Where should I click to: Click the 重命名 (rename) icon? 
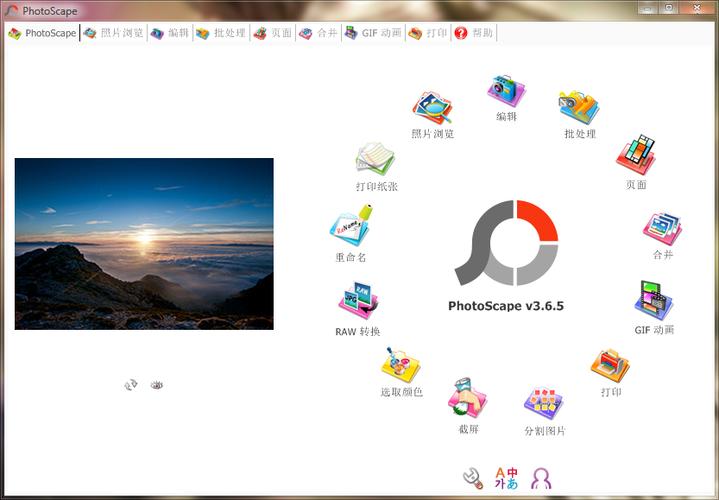(x=351, y=227)
